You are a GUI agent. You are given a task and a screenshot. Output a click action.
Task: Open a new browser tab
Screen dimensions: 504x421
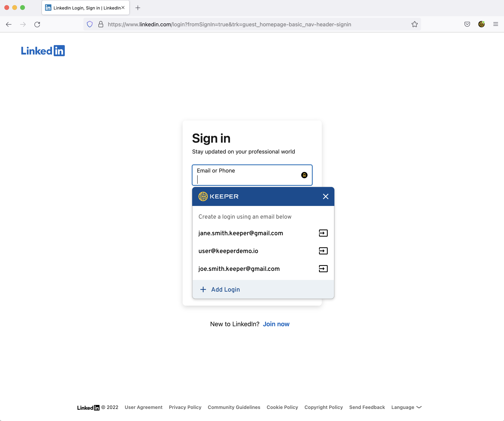(138, 8)
